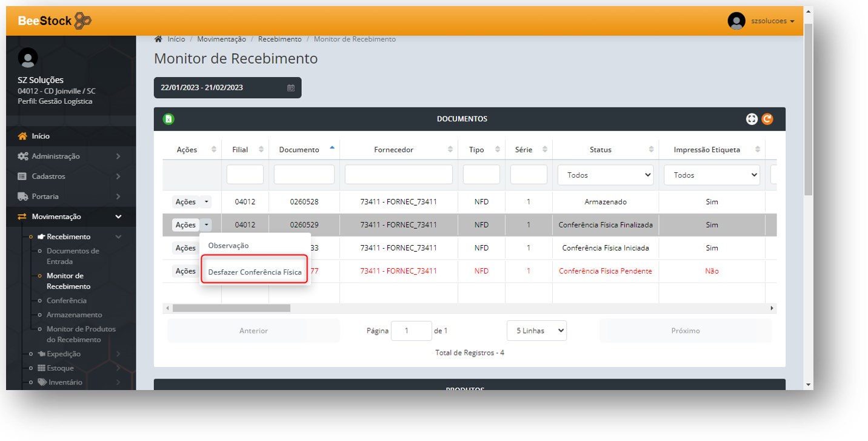Click the horizontal table scrollbar
This screenshot has width=868, height=441.
click(x=230, y=308)
